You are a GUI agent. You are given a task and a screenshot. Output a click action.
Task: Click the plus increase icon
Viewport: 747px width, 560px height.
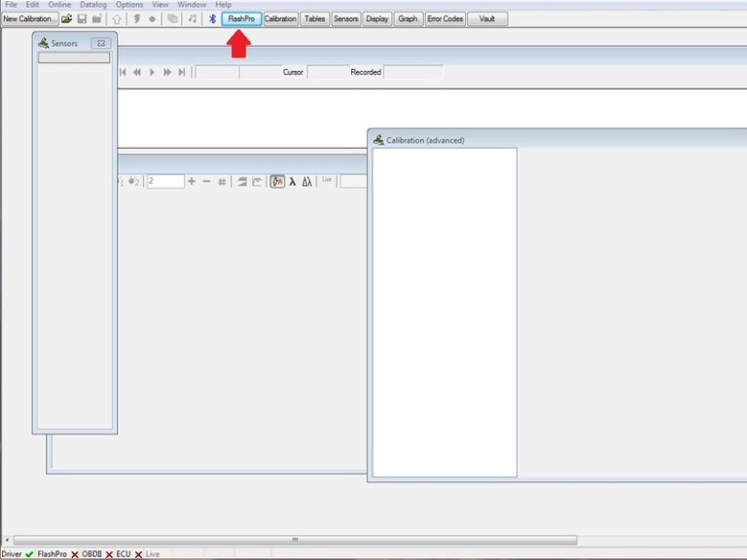click(192, 182)
